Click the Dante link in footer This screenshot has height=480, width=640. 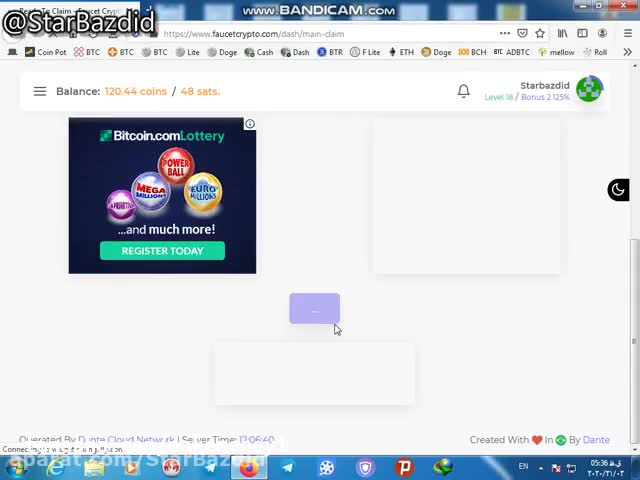click(596, 440)
